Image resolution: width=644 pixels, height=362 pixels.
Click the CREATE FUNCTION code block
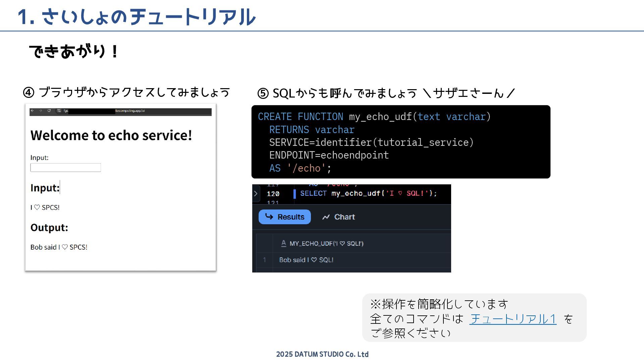tap(400, 142)
